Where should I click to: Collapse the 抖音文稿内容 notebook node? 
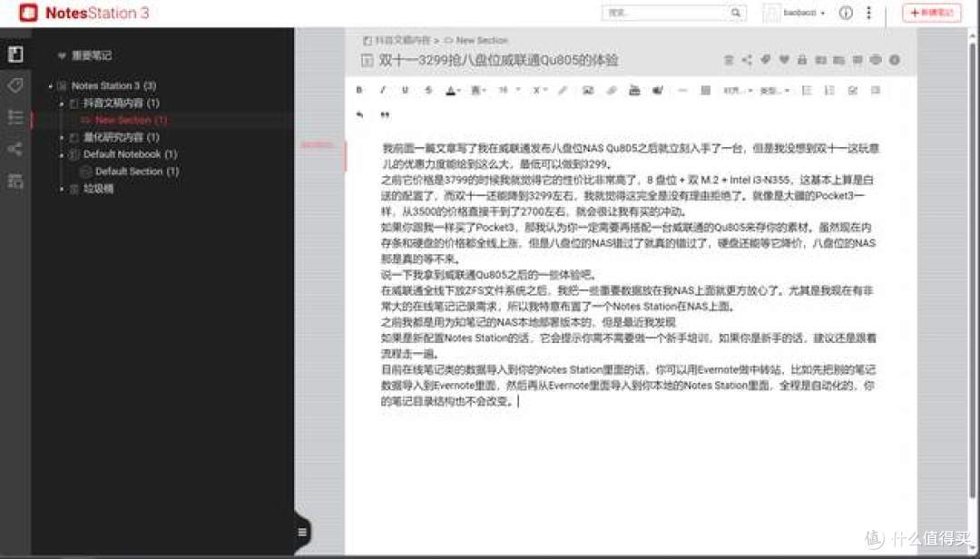(62, 103)
